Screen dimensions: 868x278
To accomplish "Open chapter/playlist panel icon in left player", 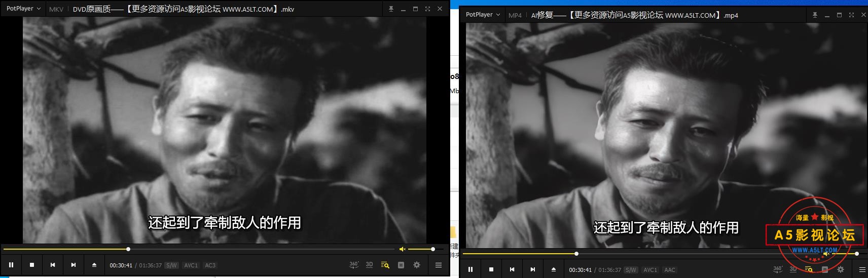I will (x=401, y=265).
